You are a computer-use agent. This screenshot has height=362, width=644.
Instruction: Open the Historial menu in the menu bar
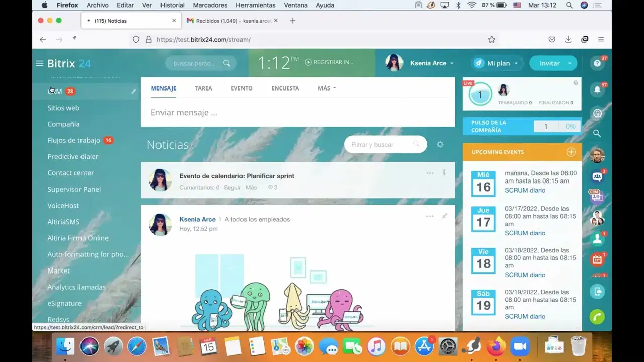tap(173, 5)
